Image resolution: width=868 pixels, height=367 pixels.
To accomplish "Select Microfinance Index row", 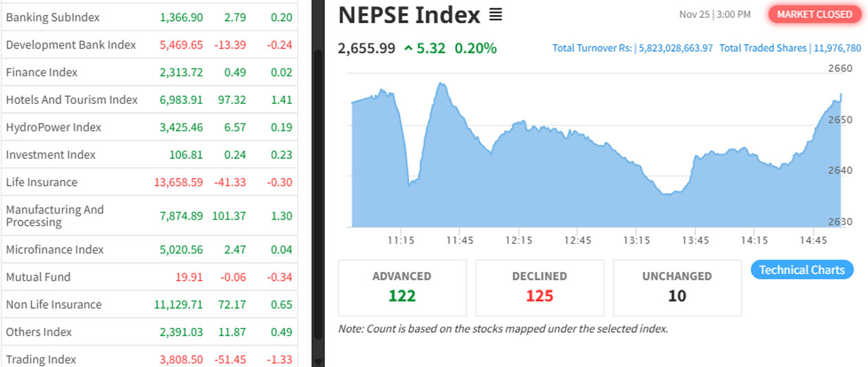I will click(x=55, y=249).
